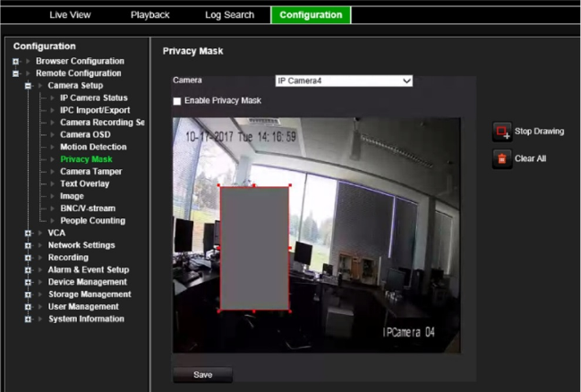Open IP Camera Status page
This screenshot has width=581, height=392.
[x=94, y=98]
